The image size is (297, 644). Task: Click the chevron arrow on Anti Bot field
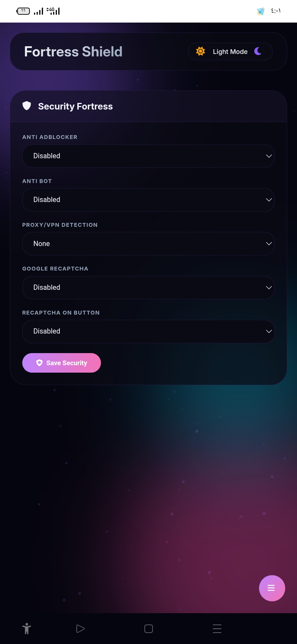tap(269, 200)
